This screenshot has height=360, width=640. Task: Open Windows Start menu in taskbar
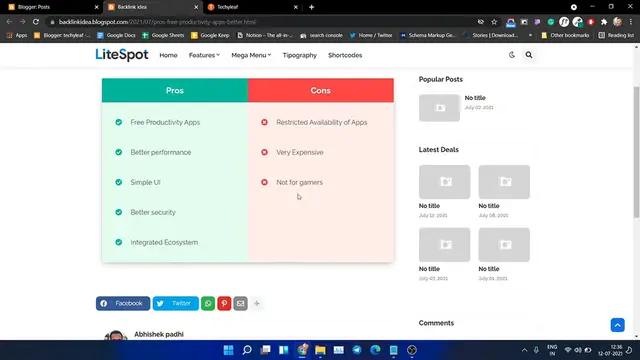point(229,350)
